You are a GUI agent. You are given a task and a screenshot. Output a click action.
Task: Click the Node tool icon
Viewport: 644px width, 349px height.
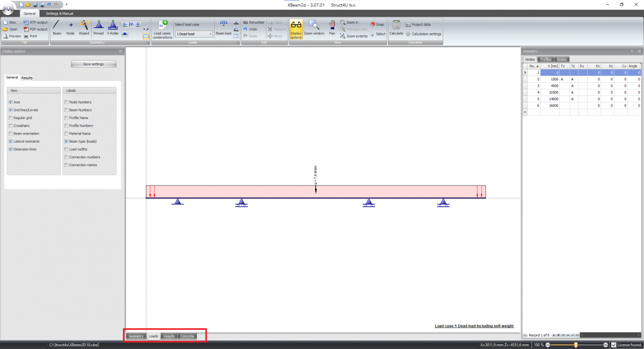point(70,27)
